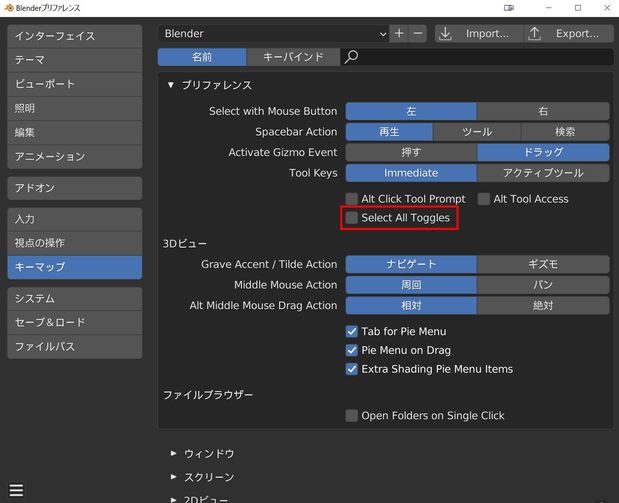The image size is (619, 503).
Task: Enable Select All Toggles checkbox
Action: (x=351, y=218)
